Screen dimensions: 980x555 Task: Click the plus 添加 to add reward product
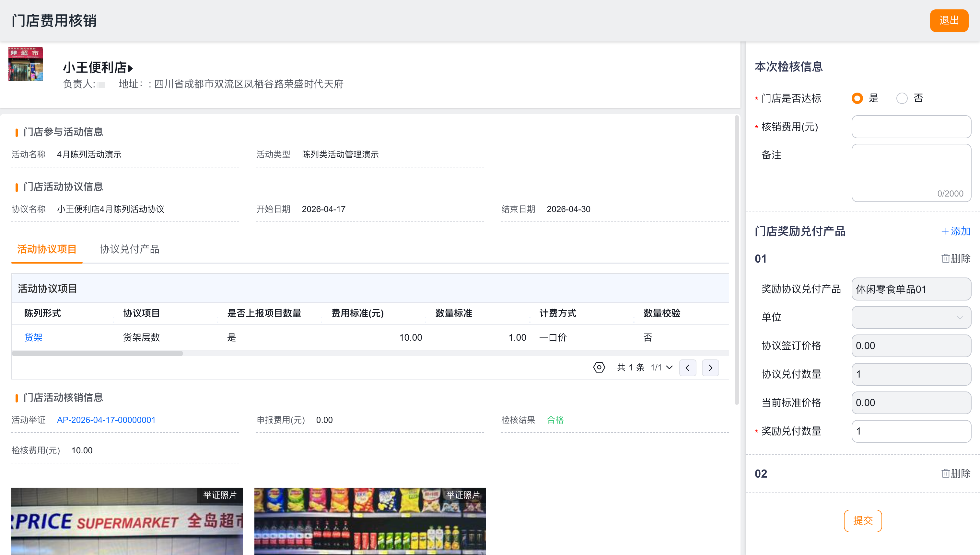(x=956, y=231)
